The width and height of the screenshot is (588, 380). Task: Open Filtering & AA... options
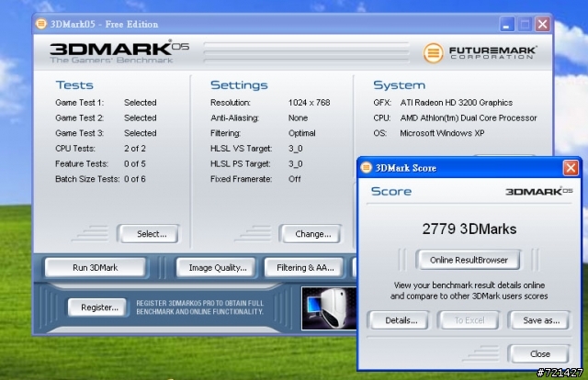[x=304, y=268]
